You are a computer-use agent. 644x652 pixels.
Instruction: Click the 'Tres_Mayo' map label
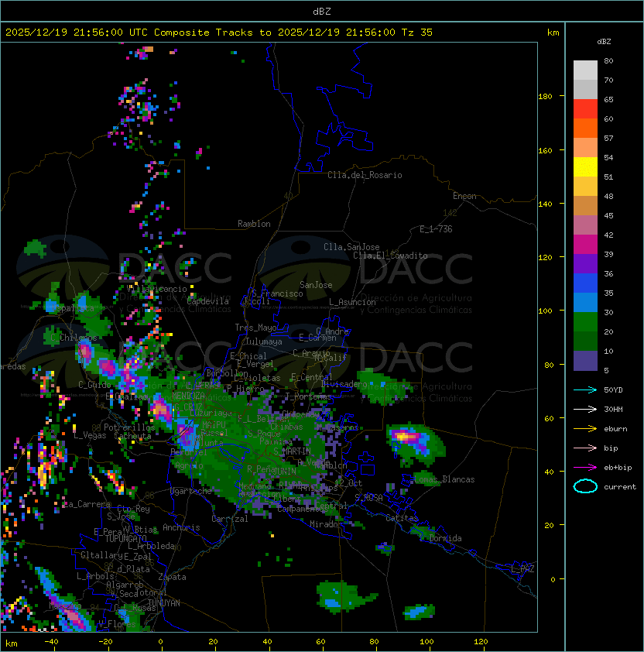click(x=255, y=328)
